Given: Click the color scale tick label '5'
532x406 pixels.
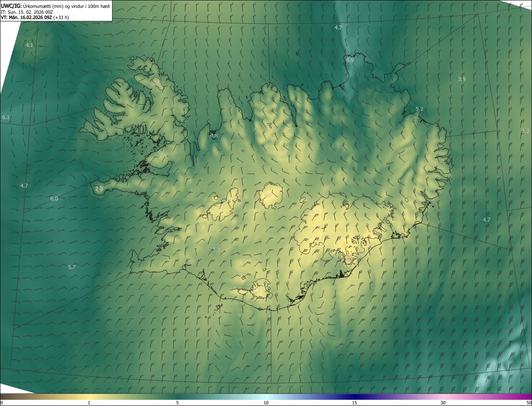Looking at the screenshot, I should [177, 403].
